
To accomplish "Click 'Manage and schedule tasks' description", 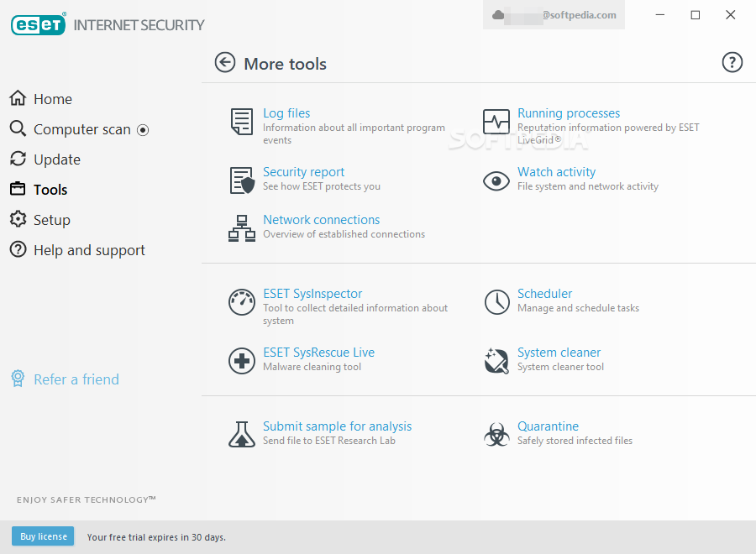I will [578, 308].
